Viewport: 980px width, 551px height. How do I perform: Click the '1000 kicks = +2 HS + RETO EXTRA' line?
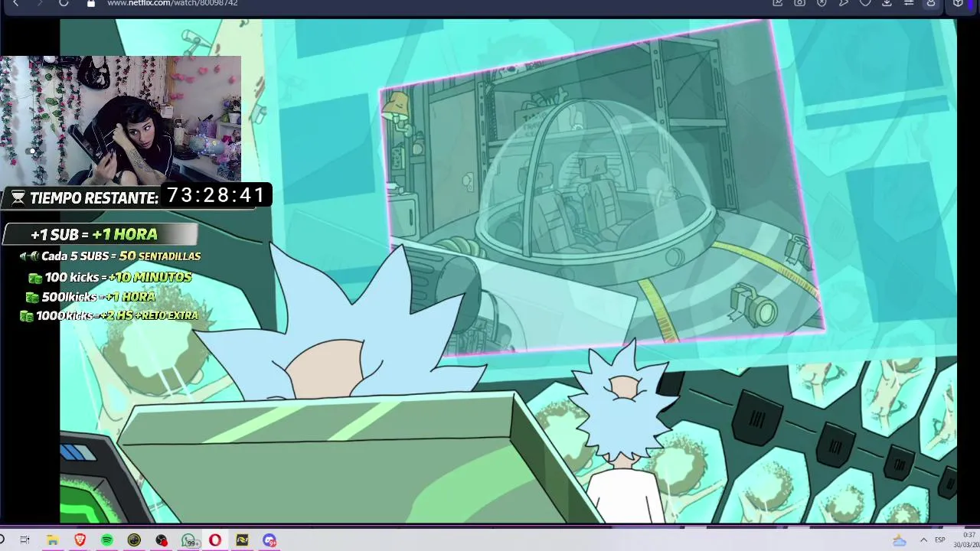pyautogui.click(x=109, y=315)
